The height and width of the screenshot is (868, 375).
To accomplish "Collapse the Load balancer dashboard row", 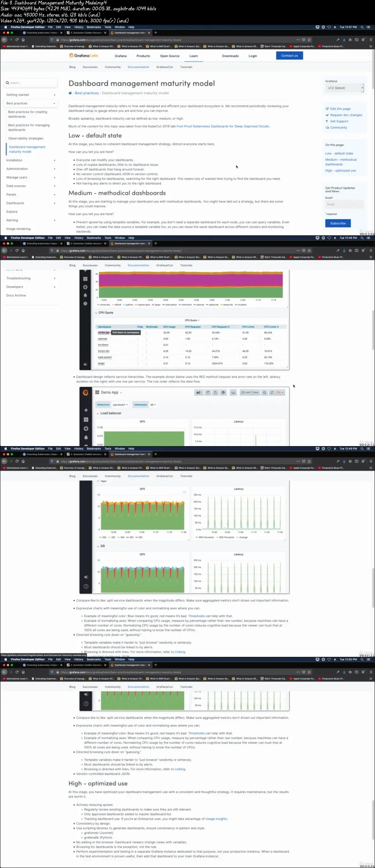I will coord(109,413).
